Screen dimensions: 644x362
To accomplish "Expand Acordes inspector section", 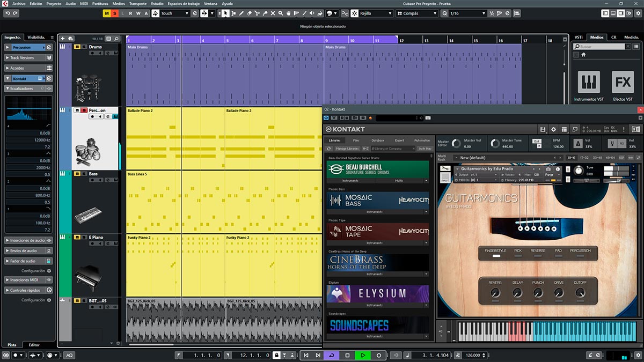I will (28, 68).
